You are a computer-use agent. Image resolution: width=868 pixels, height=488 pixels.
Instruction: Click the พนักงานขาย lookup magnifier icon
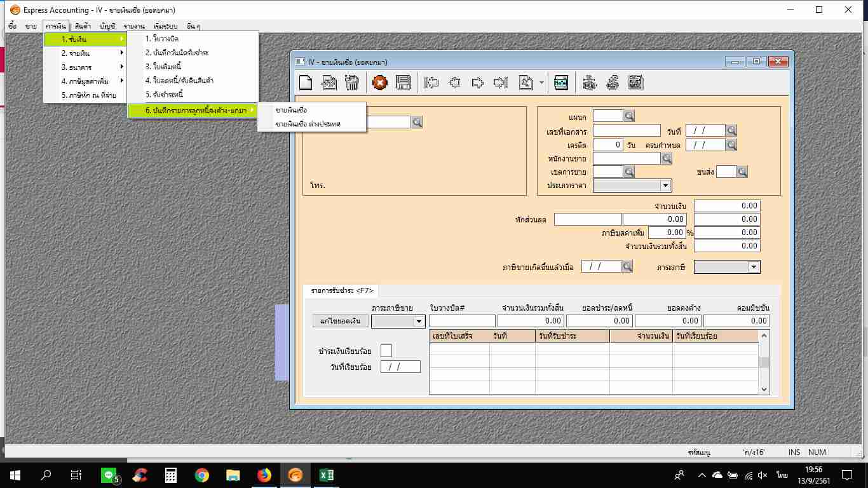[x=667, y=158]
